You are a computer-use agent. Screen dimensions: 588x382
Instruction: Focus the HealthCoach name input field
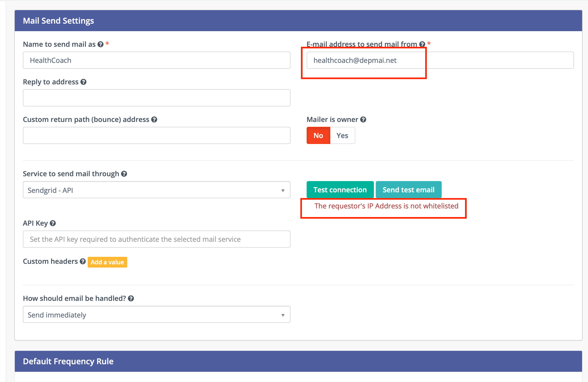(x=157, y=60)
